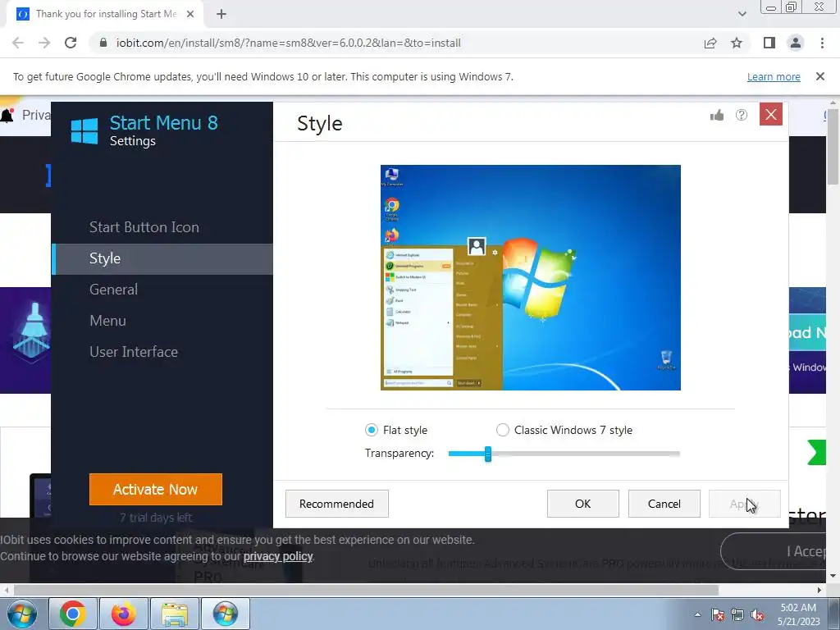Click the thumbs-up like icon in Settings

click(717, 115)
